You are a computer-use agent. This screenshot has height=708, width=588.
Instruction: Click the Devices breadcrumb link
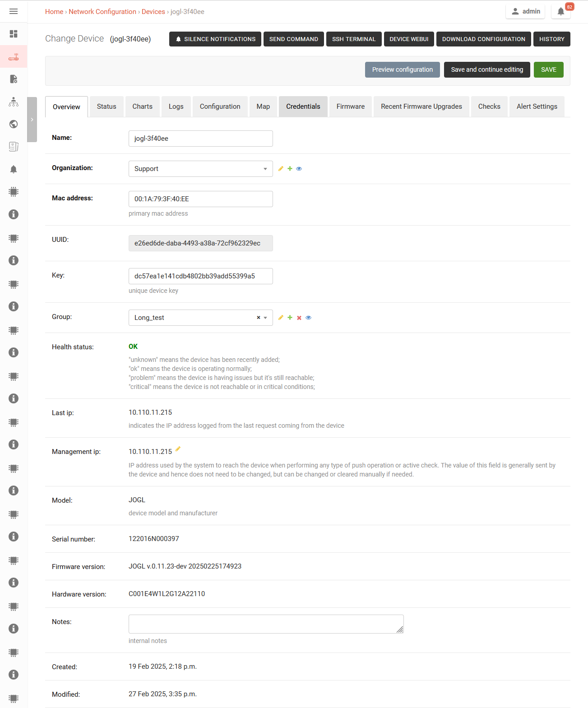(x=153, y=12)
